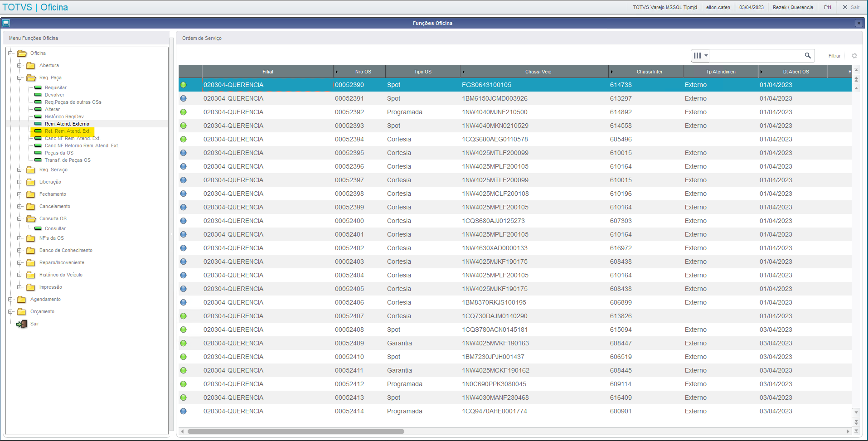This screenshot has height=441, width=868.
Task: Click the Filial column header
Action: [x=268, y=72]
